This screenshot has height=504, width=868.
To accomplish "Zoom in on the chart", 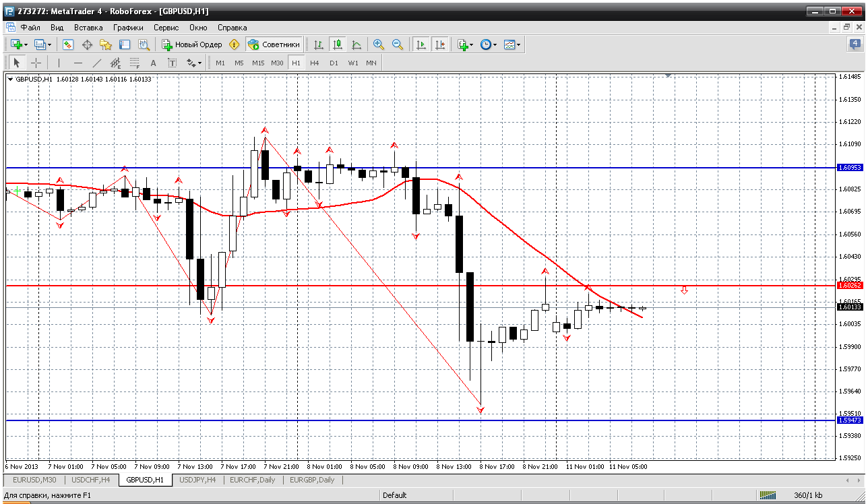I will coord(379,44).
